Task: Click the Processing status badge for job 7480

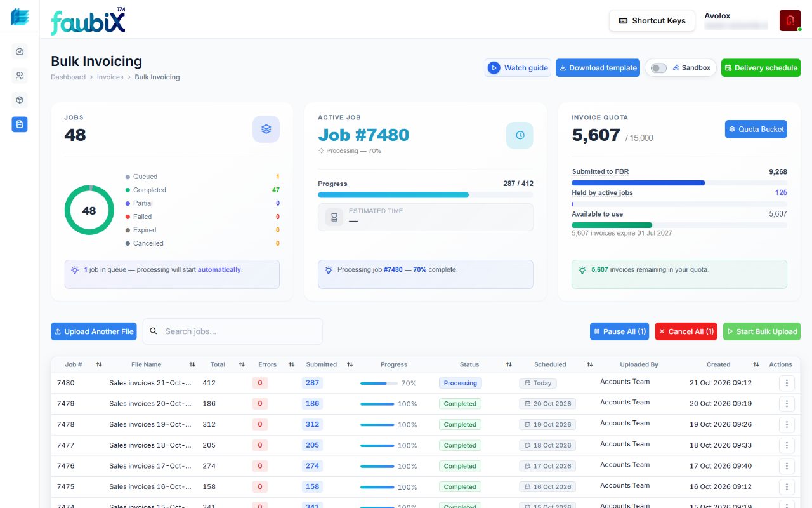Action: pyautogui.click(x=461, y=383)
